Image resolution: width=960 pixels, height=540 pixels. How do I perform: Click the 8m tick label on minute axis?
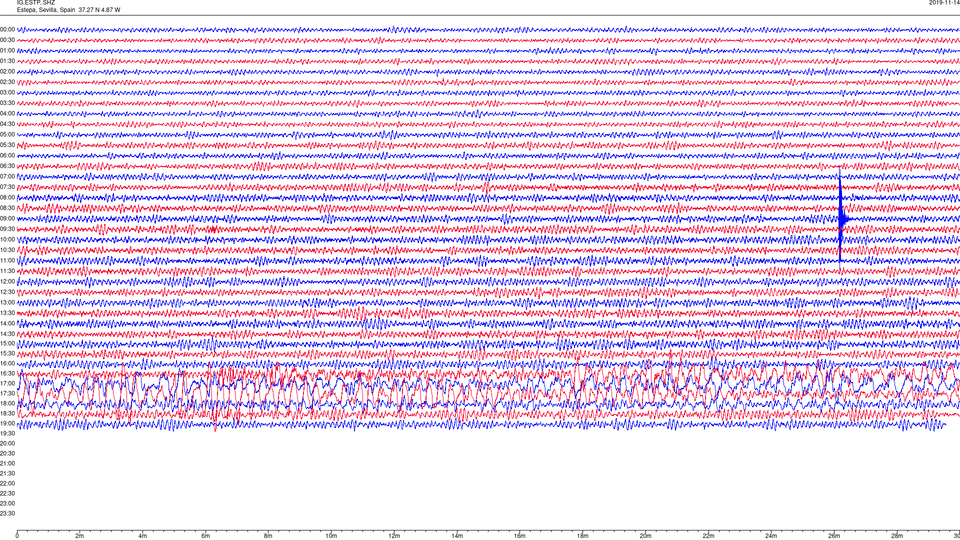(x=268, y=536)
